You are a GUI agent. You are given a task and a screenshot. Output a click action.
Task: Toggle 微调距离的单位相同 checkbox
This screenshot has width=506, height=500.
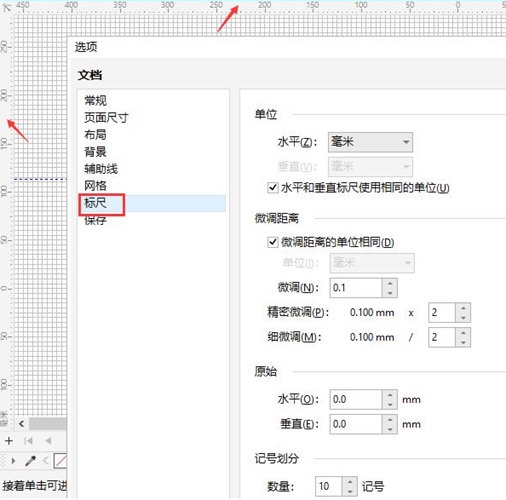click(272, 242)
